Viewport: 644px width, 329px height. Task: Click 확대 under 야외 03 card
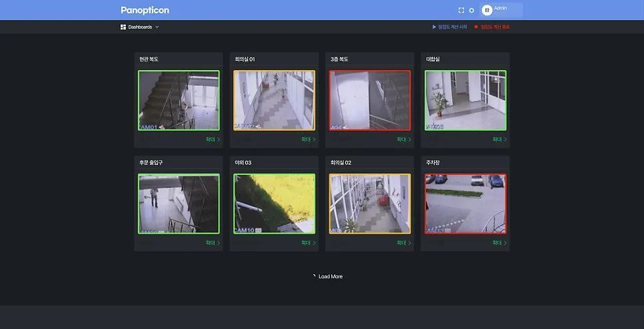(309, 243)
